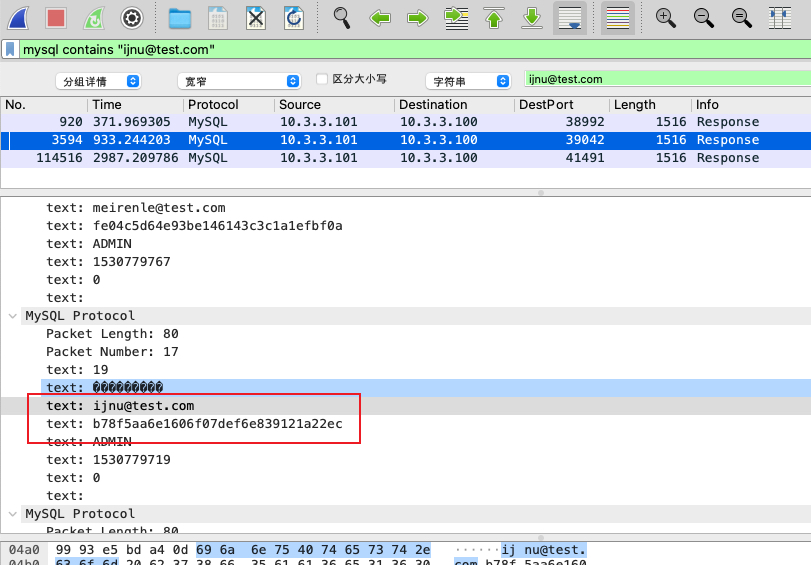Go back with the green left arrow
811x565 pixels.
click(x=380, y=17)
